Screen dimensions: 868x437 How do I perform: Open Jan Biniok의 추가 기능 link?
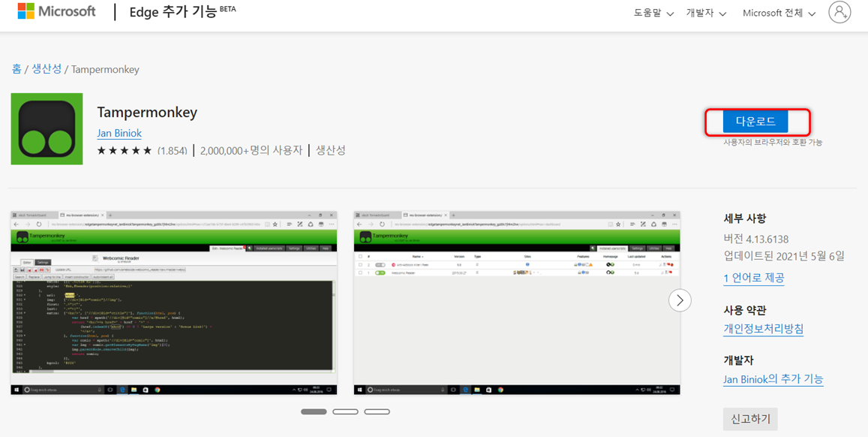[x=773, y=379]
